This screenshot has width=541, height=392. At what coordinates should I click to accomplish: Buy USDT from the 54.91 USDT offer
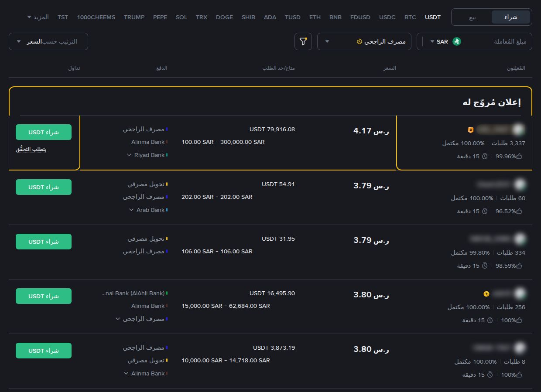[44, 187]
